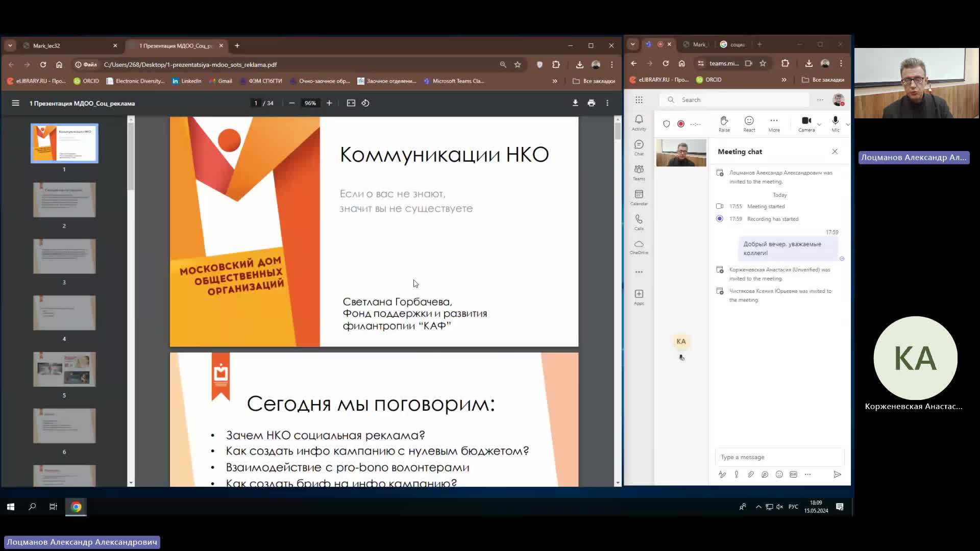Open Task View on the taskbar
980x551 pixels.
pos(53,507)
